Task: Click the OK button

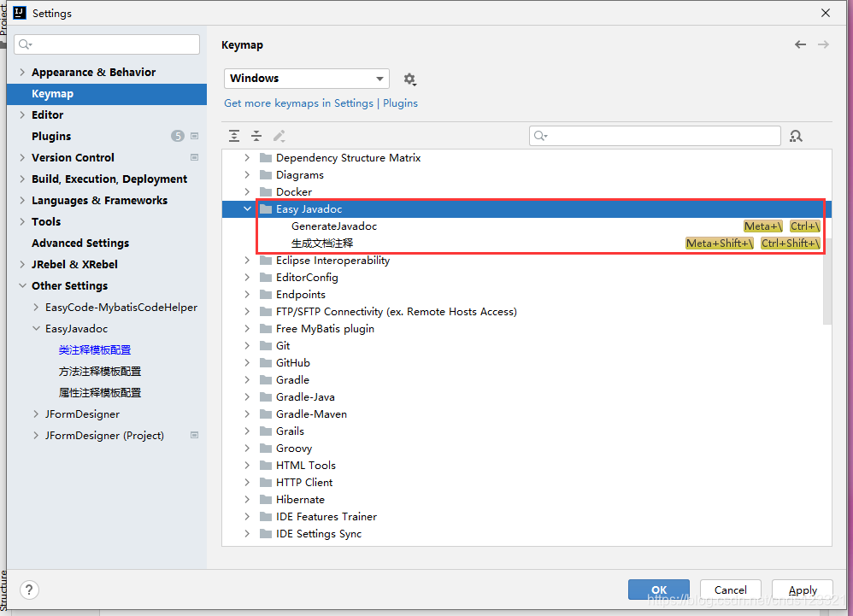Action: tap(659, 590)
